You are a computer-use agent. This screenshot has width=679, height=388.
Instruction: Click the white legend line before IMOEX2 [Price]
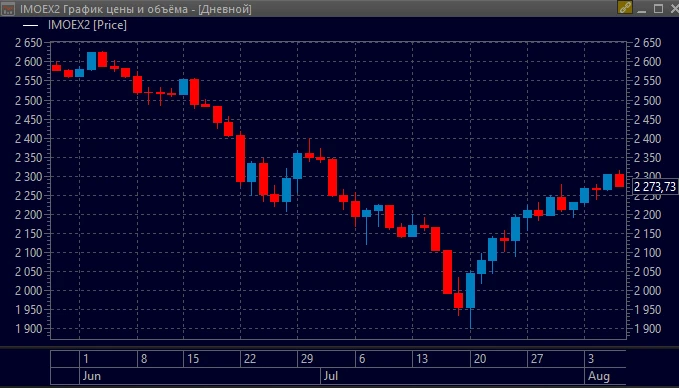pyautogui.click(x=30, y=26)
